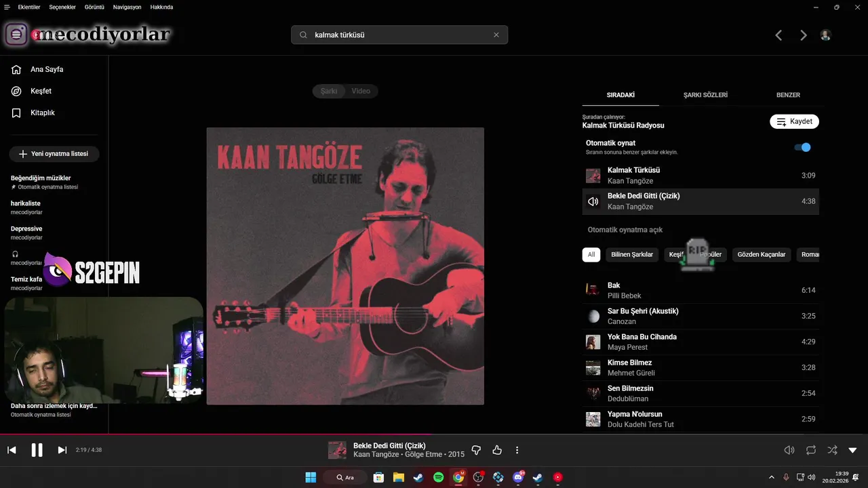This screenshot has width=868, height=488.
Task: Select the All filter chip
Action: tap(591, 255)
